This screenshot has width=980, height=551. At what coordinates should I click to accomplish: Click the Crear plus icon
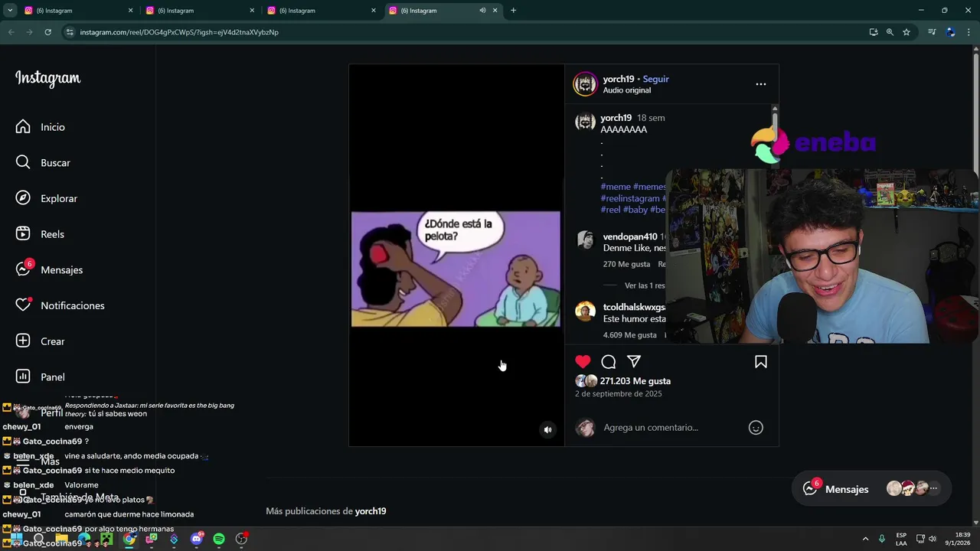(x=23, y=341)
